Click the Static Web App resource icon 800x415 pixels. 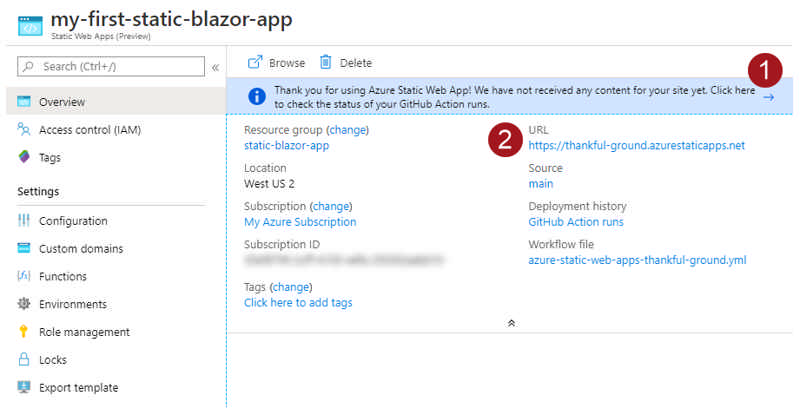coord(30,26)
